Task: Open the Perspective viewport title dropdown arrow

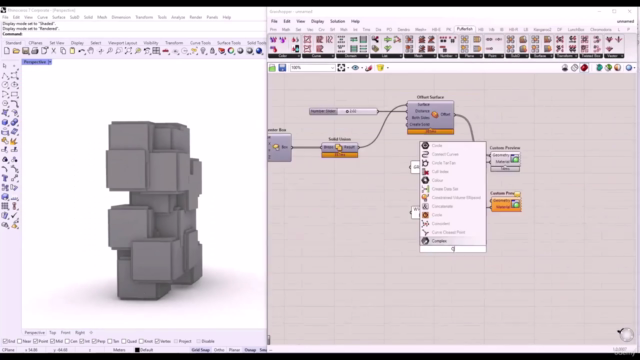Action: click(50, 62)
